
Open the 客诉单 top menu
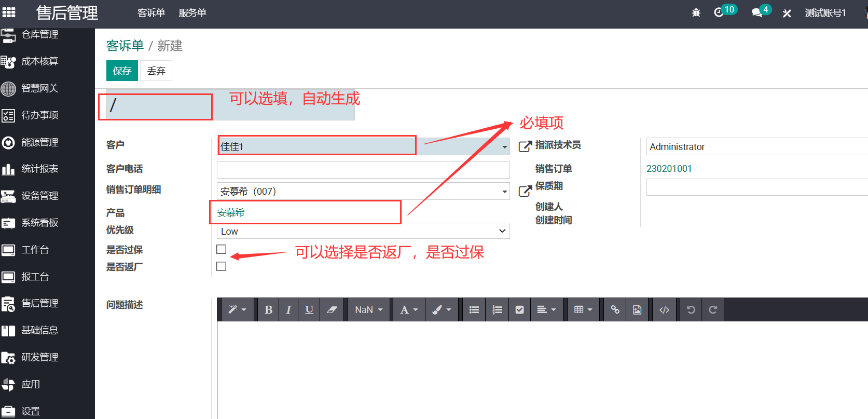(x=151, y=13)
